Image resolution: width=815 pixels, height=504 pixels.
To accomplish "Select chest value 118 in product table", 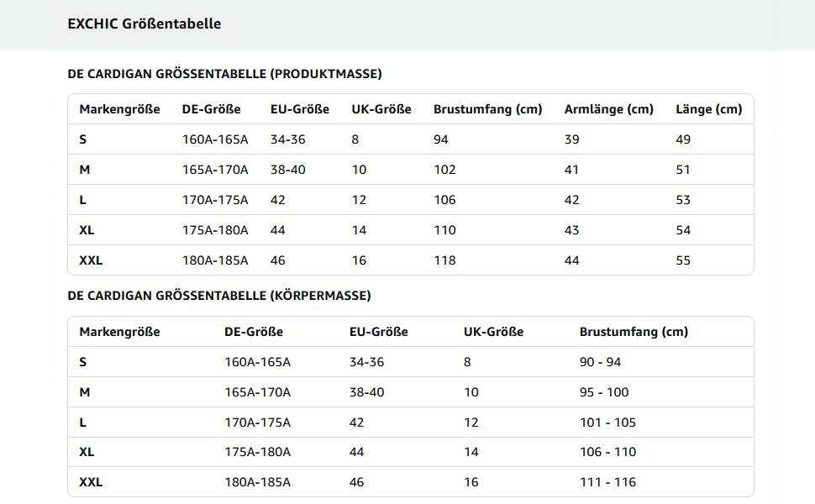I will click(445, 260).
